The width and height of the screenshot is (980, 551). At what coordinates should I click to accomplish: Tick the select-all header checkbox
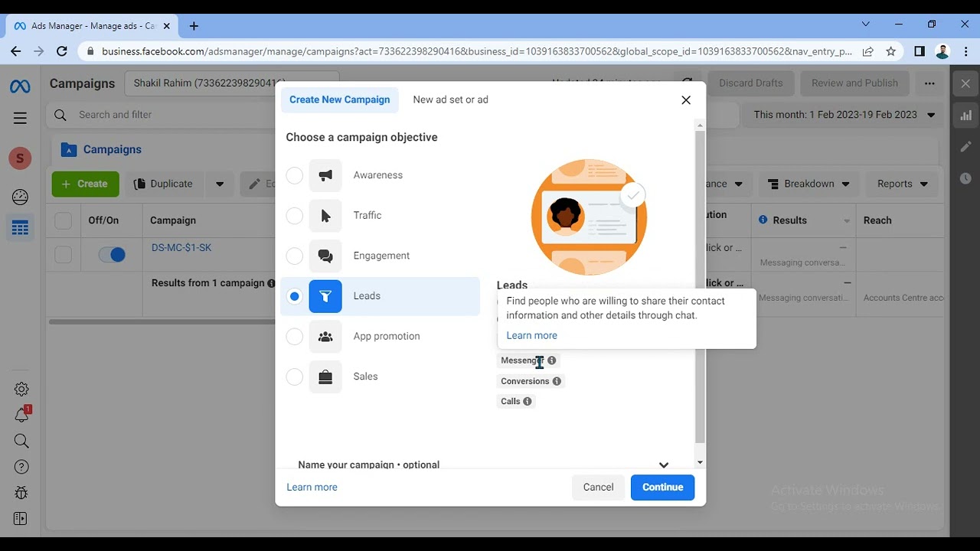pos(63,221)
